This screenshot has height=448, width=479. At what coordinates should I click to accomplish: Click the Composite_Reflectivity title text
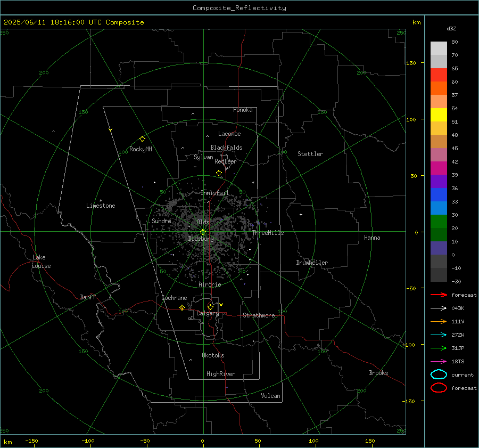(239, 8)
